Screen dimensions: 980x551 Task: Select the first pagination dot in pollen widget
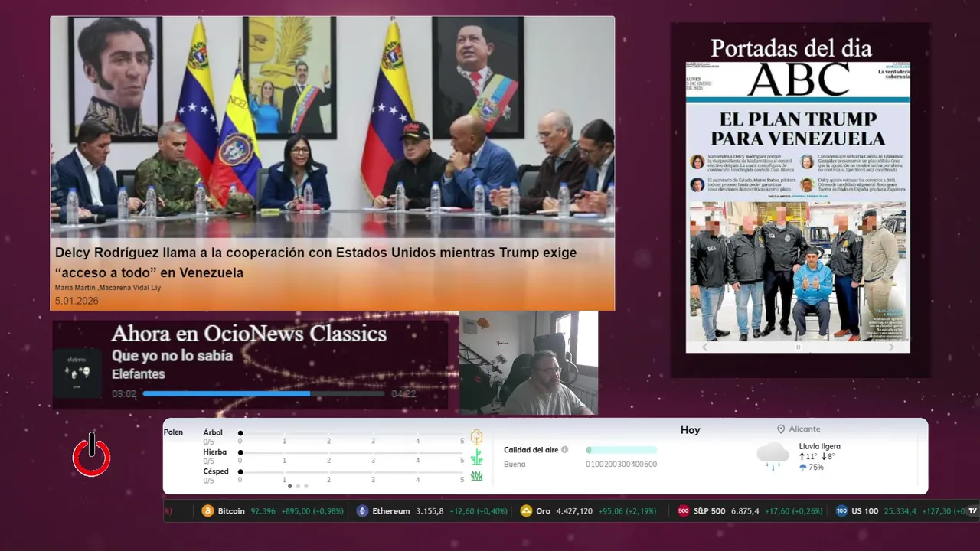click(x=289, y=486)
